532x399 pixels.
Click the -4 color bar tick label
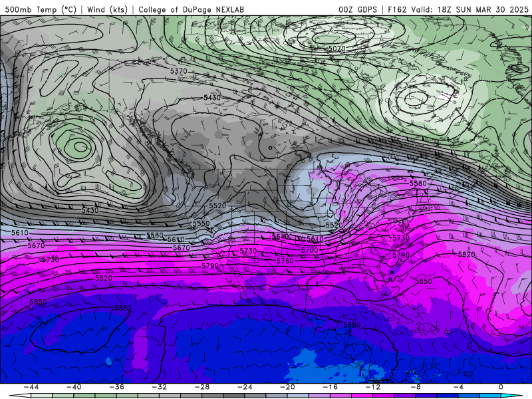[458, 387]
